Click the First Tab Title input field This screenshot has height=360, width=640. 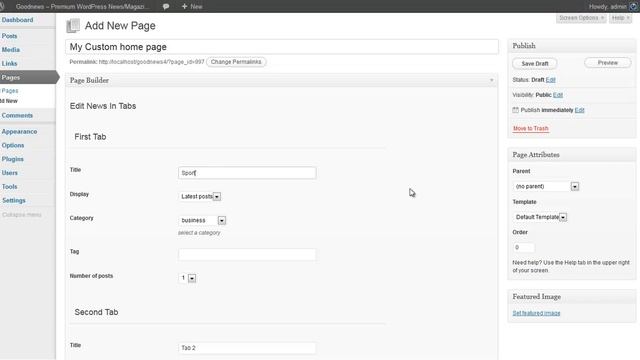click(247, 173)
